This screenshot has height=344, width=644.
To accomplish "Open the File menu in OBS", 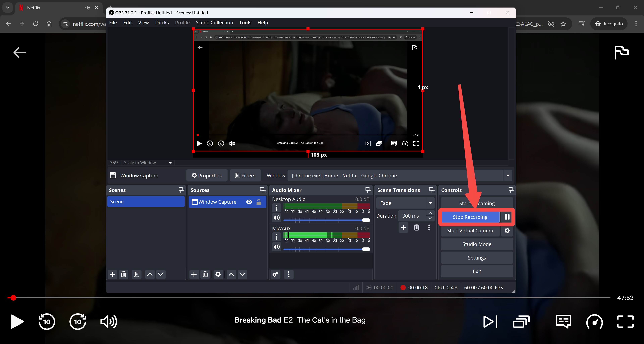I will point(113,22).
